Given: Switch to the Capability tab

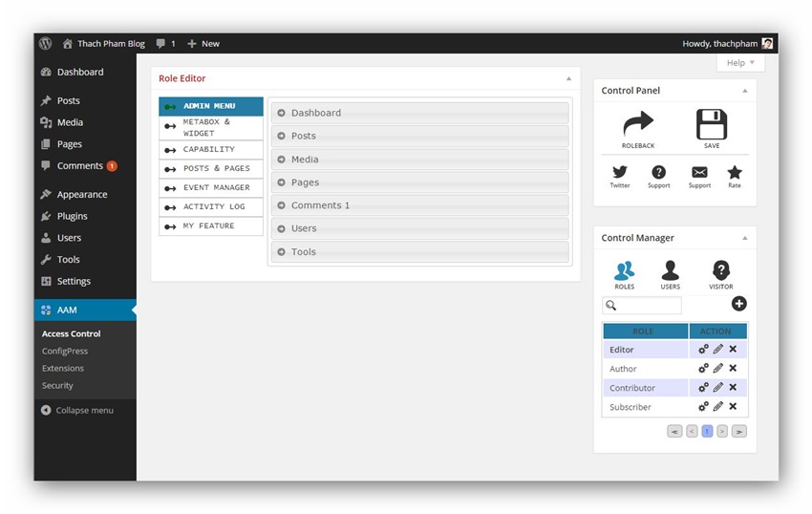Looking at the screenshot, I should pos(210,150).
